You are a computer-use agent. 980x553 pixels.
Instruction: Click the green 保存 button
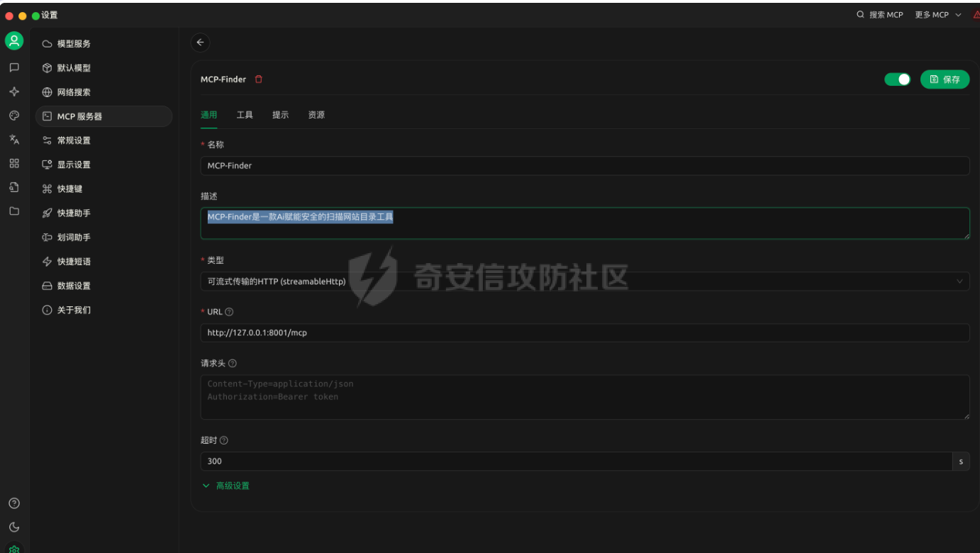click(x=945, y=79)
